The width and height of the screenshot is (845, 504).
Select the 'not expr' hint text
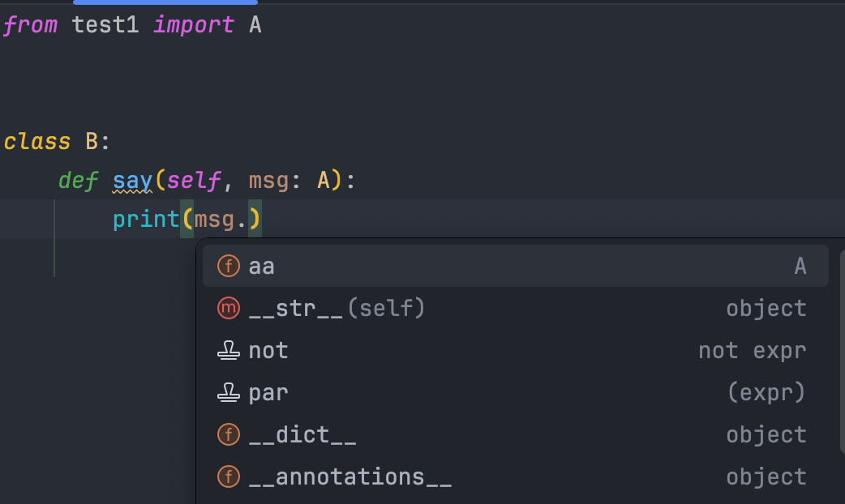(752, 350)
